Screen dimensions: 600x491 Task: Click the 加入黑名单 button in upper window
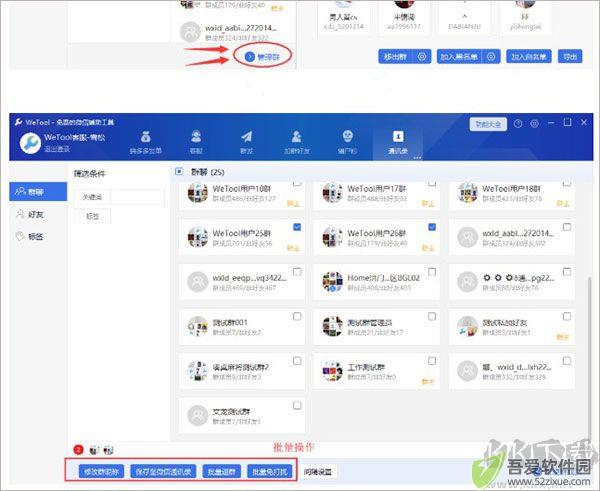(459, 57)
